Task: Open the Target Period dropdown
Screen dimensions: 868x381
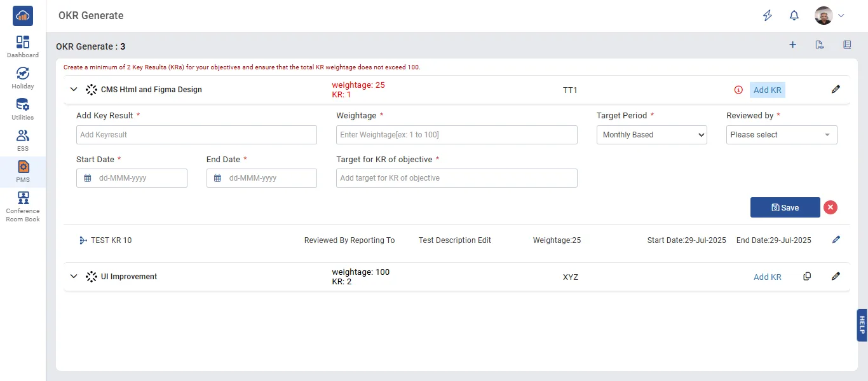Action: [651, 135]
